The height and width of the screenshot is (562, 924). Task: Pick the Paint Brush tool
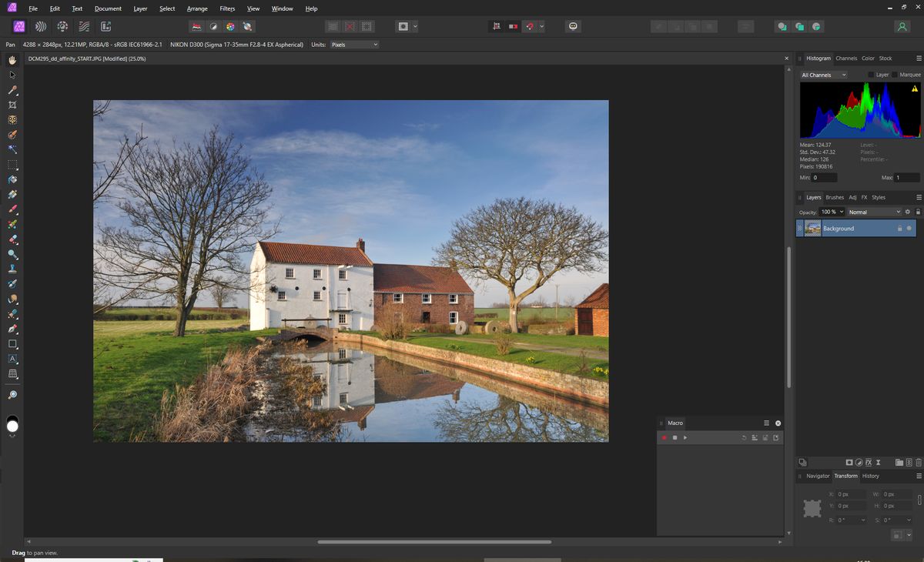point(12,209)
